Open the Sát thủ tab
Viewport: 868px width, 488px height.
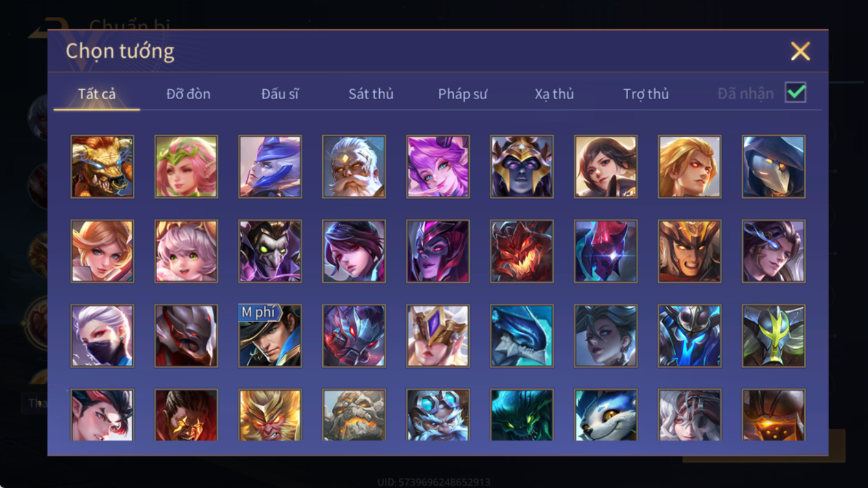pos(371,94)
